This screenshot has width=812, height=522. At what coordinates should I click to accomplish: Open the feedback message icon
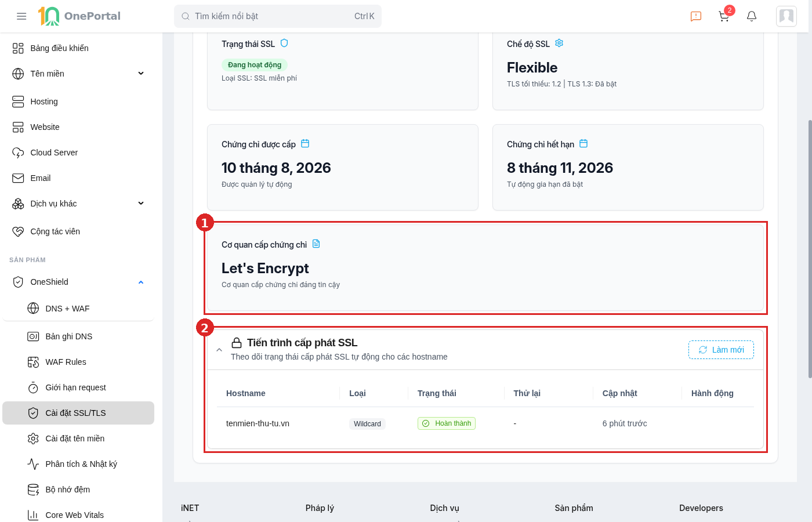pos(696,16)
